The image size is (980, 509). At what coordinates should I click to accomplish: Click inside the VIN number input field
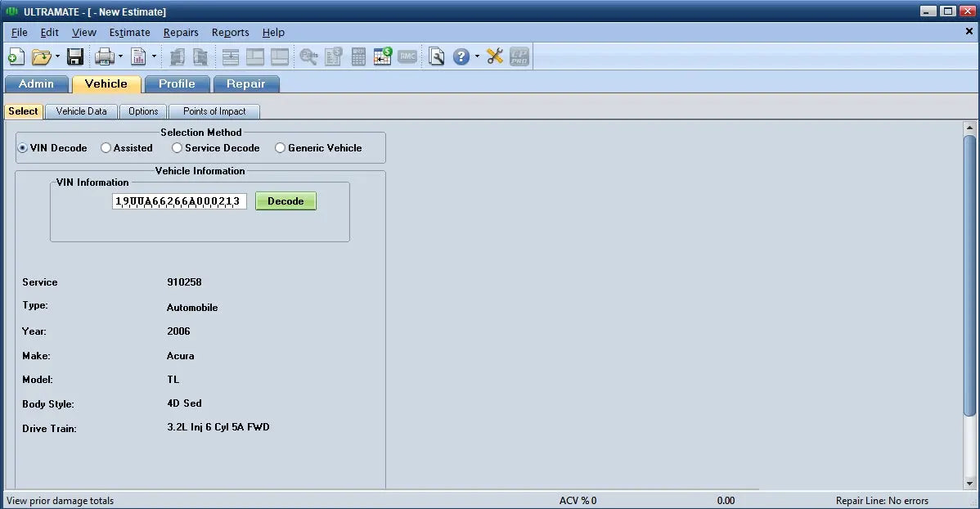click(x=178, y=201)
